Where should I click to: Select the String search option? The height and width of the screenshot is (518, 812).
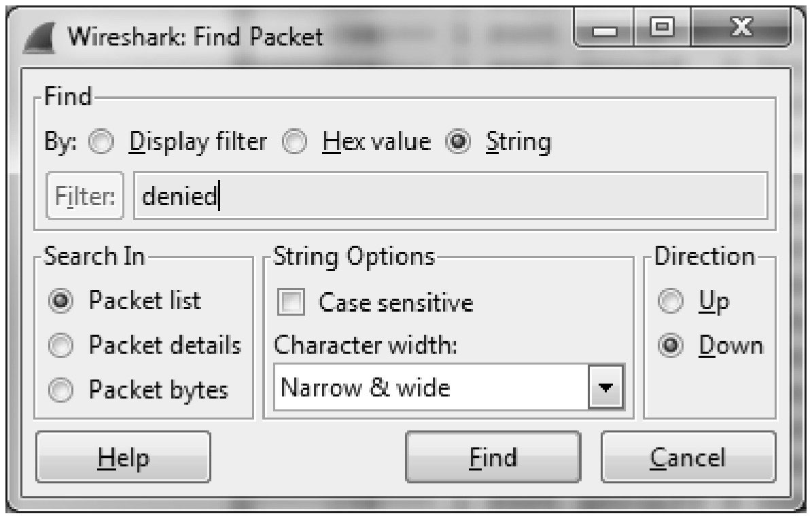tap(458, 142)
